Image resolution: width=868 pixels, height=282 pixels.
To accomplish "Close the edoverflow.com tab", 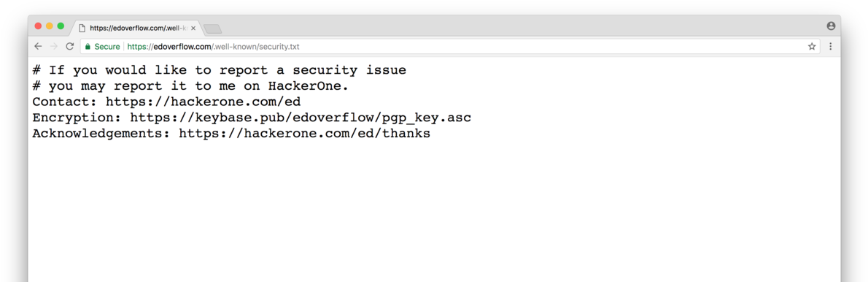I will click(193, 28).
